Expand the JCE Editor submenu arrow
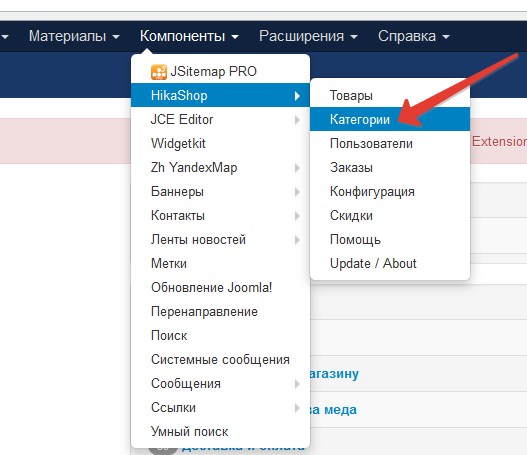The height and width of the screenshot is (455, 527). 297,120
